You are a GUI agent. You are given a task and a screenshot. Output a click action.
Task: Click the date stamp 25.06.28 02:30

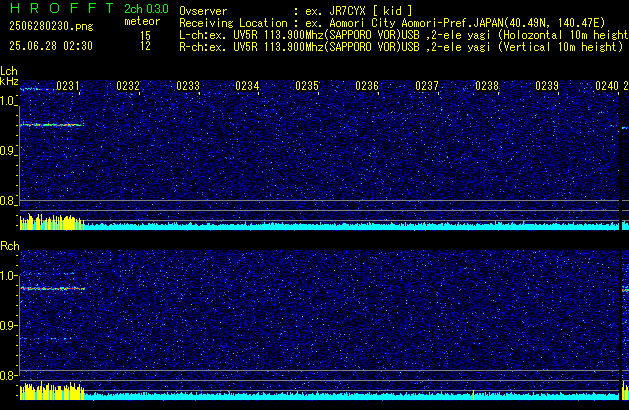click(51, 46)
